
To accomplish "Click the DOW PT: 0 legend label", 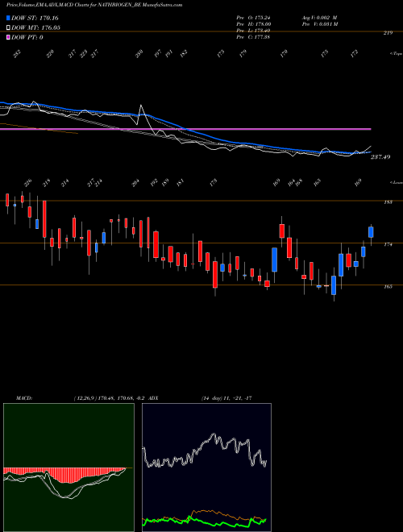I will 27,37.
